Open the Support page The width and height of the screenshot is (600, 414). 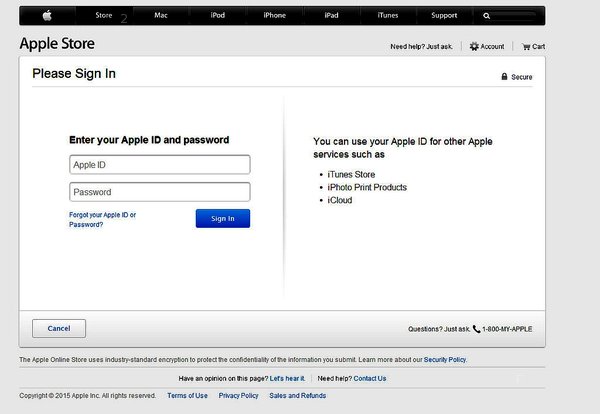click(444, 15)
